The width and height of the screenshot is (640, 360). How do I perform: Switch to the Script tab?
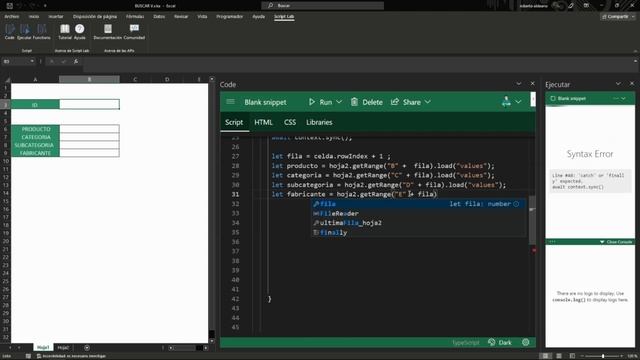click(x=234, y=122)
